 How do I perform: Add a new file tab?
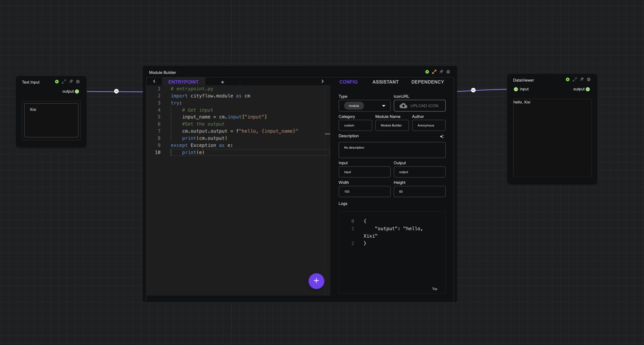coord(223,82)
